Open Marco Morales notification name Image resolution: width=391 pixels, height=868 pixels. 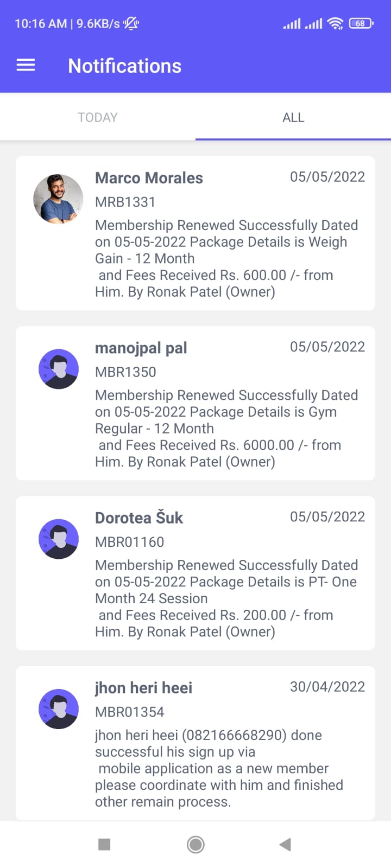(149, 178)
